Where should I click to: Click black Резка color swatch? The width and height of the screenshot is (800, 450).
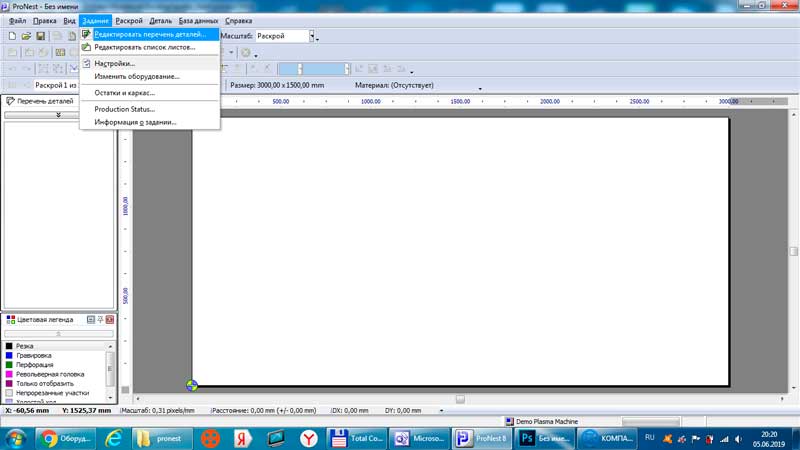click(9, 346)
